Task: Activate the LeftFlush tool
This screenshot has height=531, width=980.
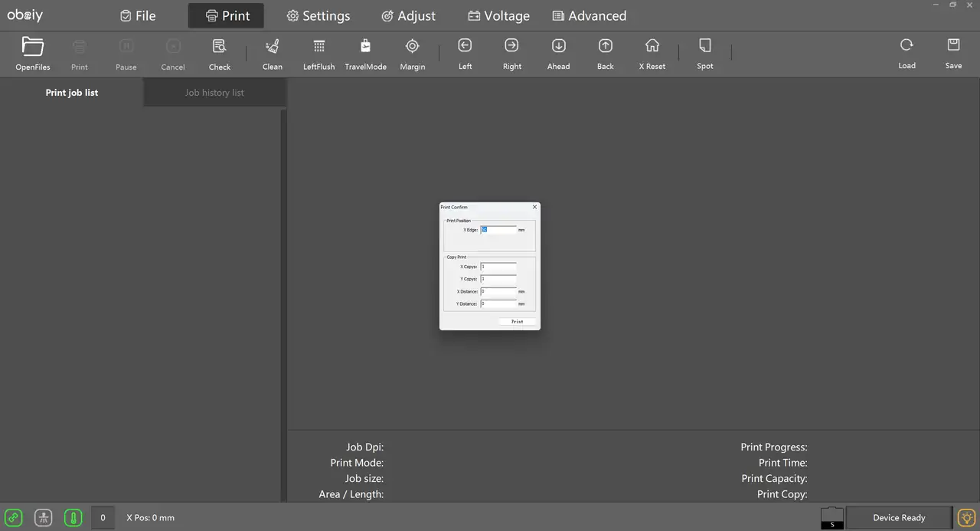Action: tap(319, 46)
